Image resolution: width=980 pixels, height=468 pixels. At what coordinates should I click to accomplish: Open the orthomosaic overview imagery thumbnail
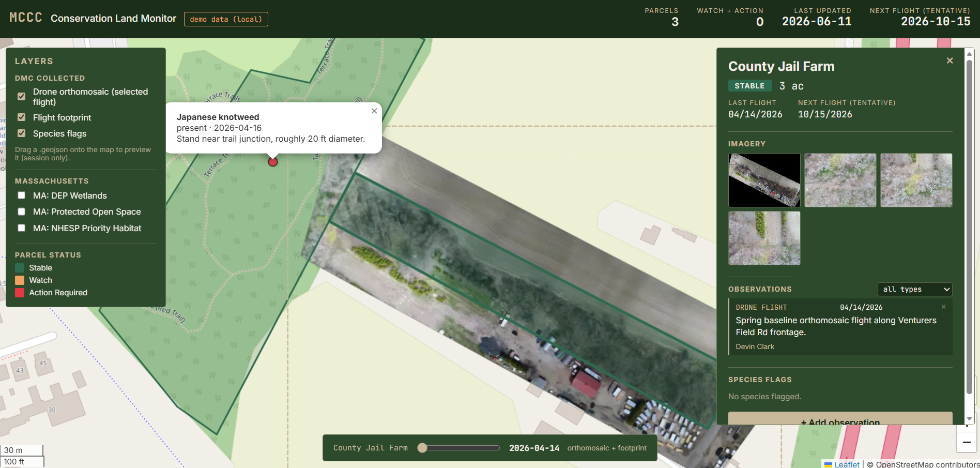[764, 180]
